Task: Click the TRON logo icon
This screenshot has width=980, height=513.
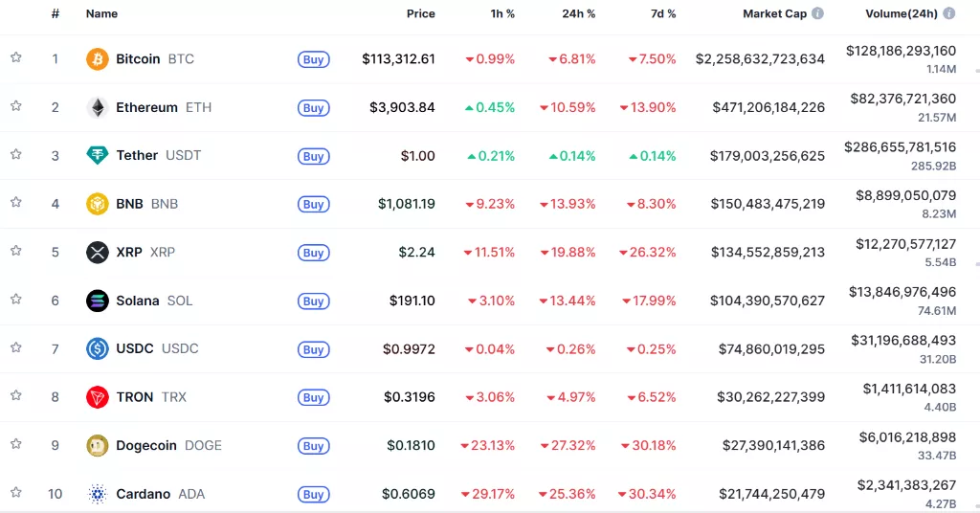Action: (x=98, y=397)
